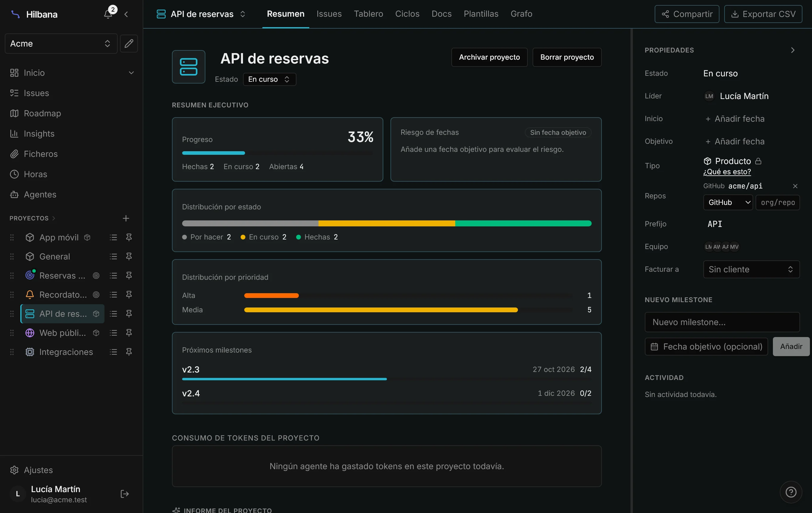Toggle the pin for API de res... project

click(x=129, y=314)
